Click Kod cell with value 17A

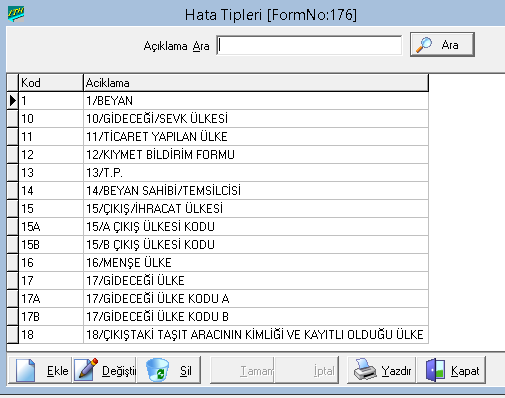51,299
